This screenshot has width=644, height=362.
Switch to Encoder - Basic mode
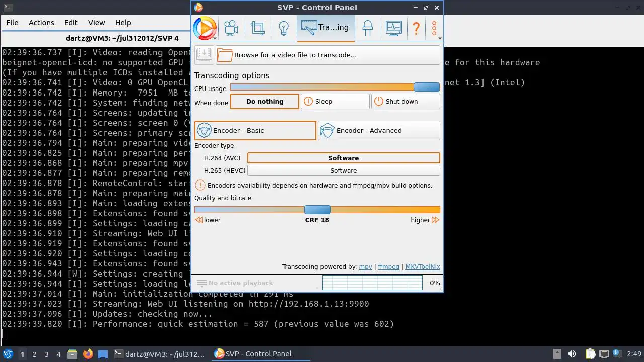tap(255, 130)
